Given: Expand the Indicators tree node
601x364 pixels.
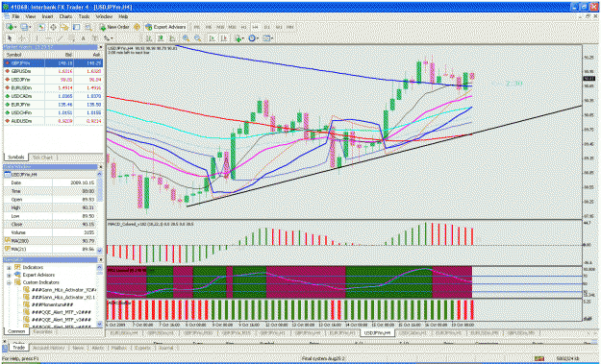Looking at the screenshot, I should (10, 267).
